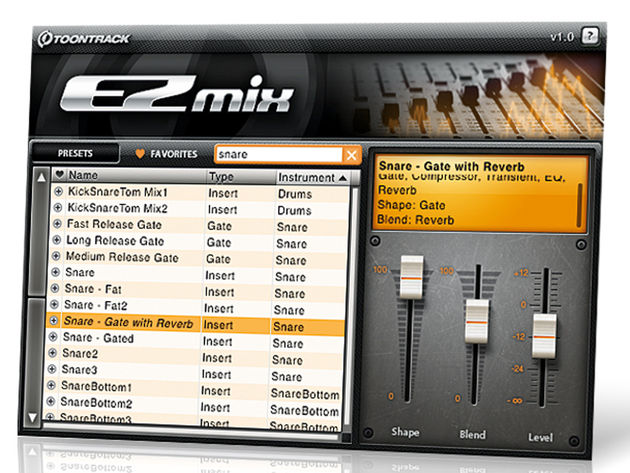Open the help question mark button
This screenshot has width=630, height=473.
(590, 36)
